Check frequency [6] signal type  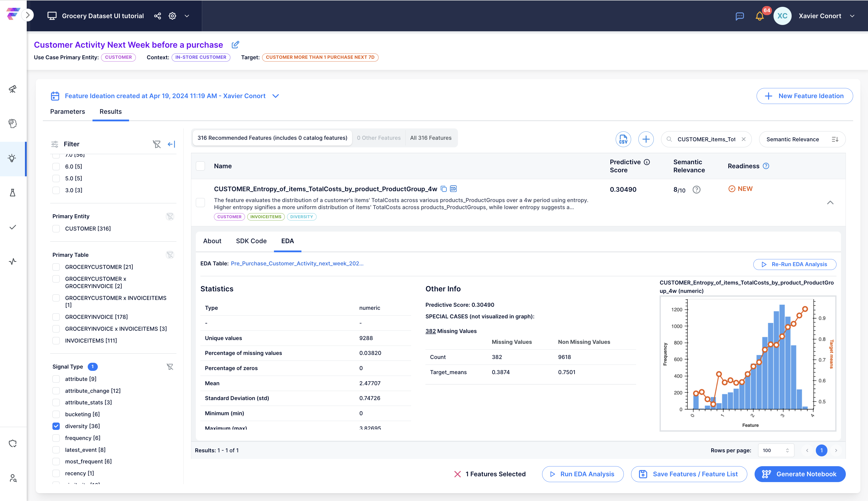(x=56, y=438)
